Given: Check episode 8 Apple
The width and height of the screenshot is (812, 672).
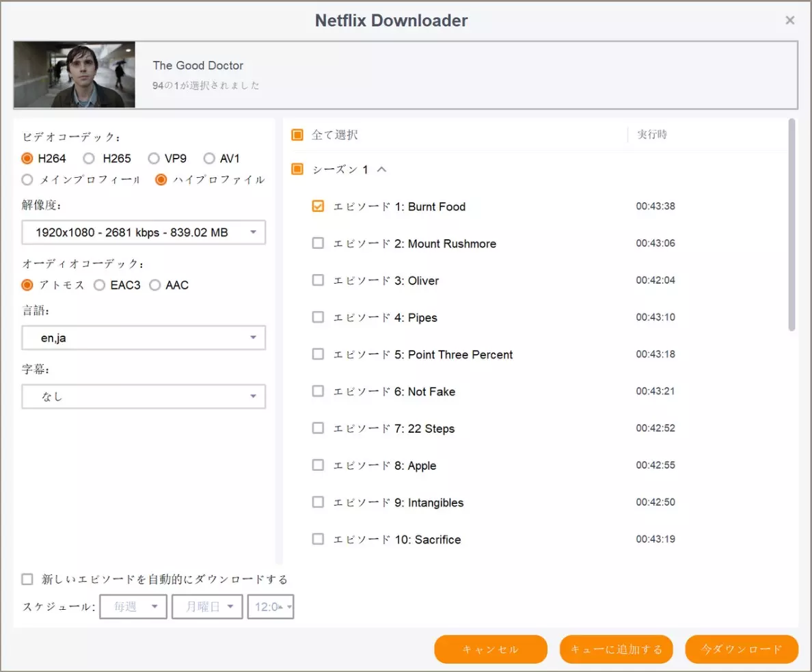Looking at the screenshot, I should coord(318,466).
